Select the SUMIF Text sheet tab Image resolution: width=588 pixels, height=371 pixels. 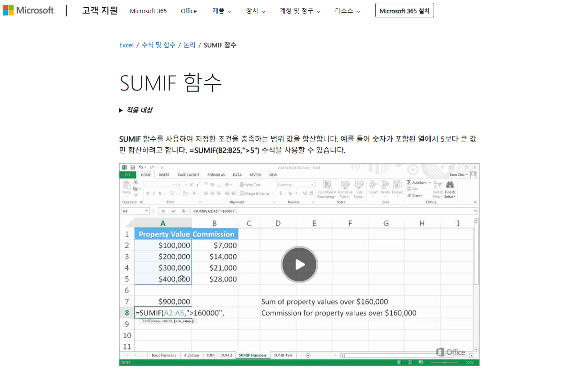pyautogui.click(x=283, y=355)
